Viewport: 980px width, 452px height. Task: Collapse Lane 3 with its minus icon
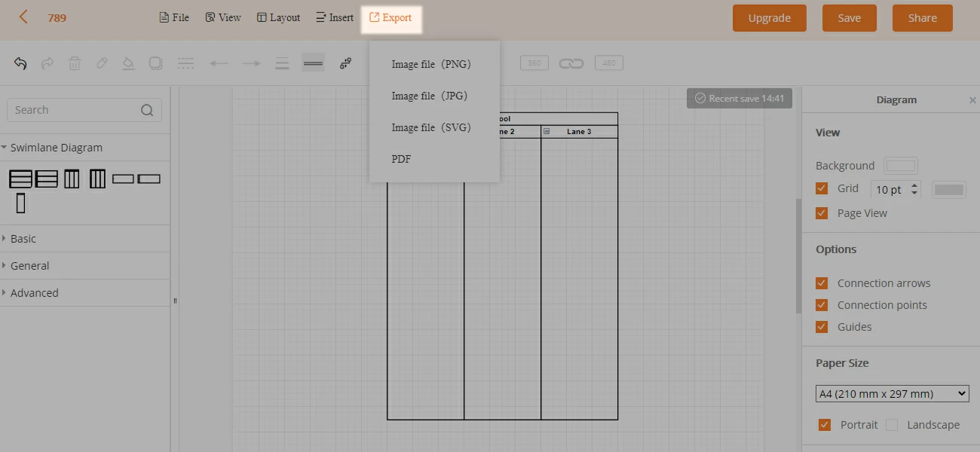pos(547,132)
